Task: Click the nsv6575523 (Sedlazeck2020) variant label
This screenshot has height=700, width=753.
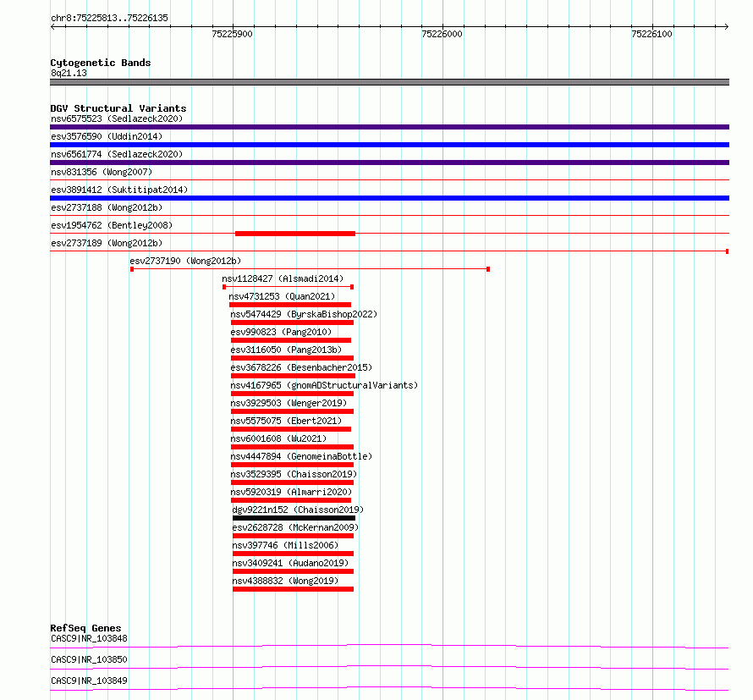Action: [117, 119]
